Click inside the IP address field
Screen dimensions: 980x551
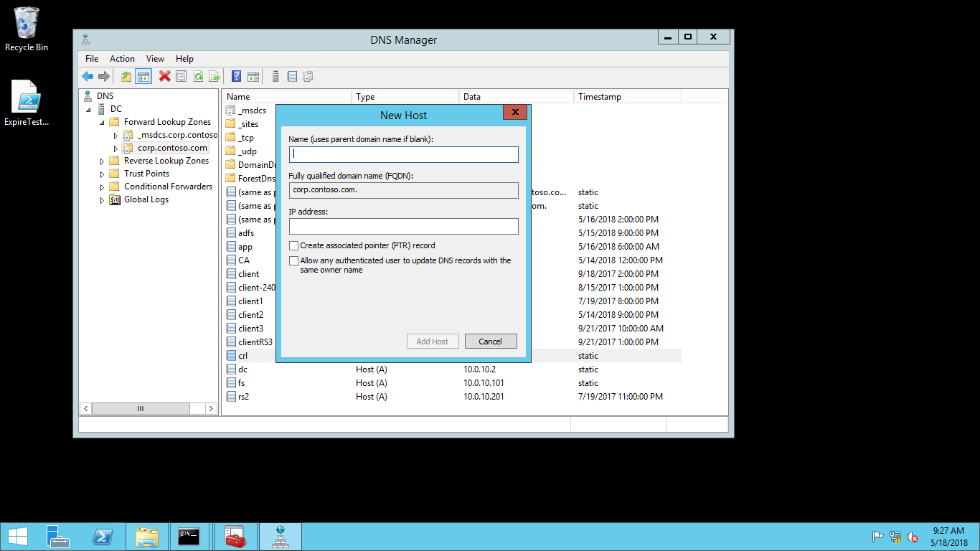click(403, 226)
